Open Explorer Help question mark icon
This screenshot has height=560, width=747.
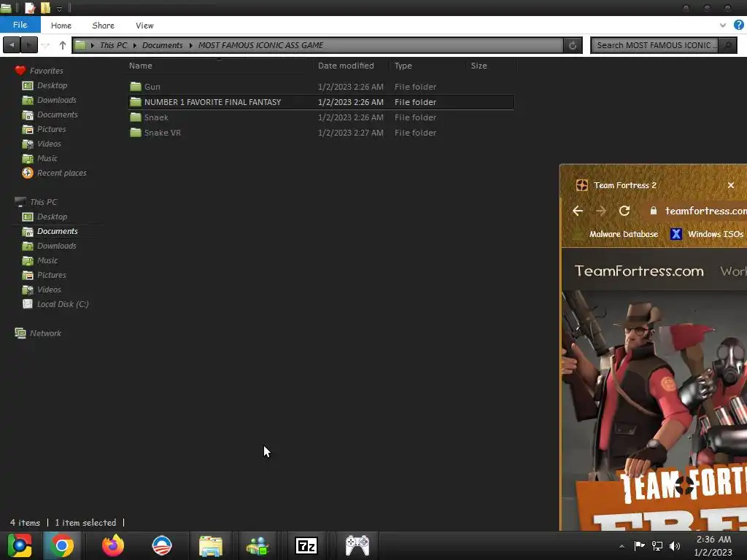tap(738, 26)
